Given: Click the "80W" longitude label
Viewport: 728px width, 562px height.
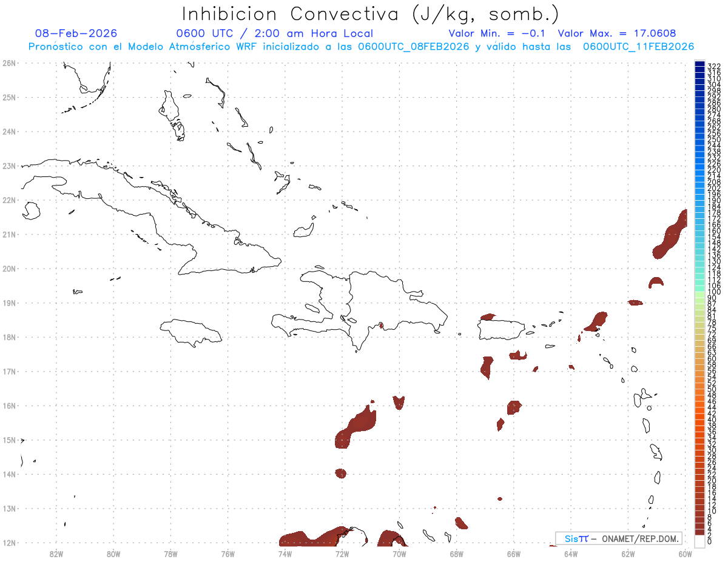Looking at the screenshot, I should (x=113, y=553).
